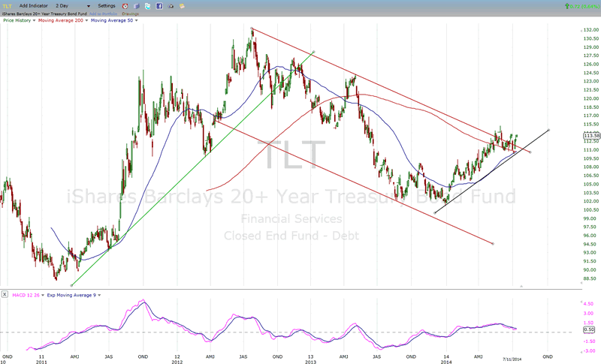
Task: Open the blue books icon in toolbar
Action: [137, 6]
